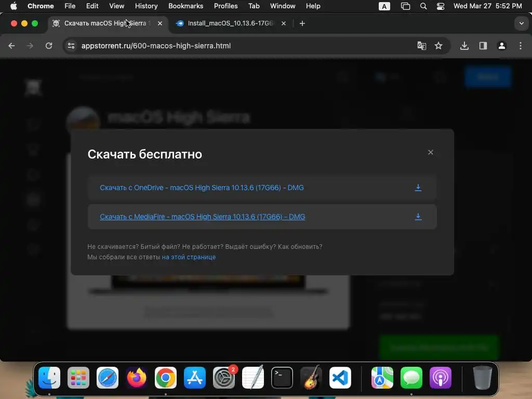Open Finder from the Dock
This screenshot has width=532, height=399.
pyautogui.click(x=49, y=378)
